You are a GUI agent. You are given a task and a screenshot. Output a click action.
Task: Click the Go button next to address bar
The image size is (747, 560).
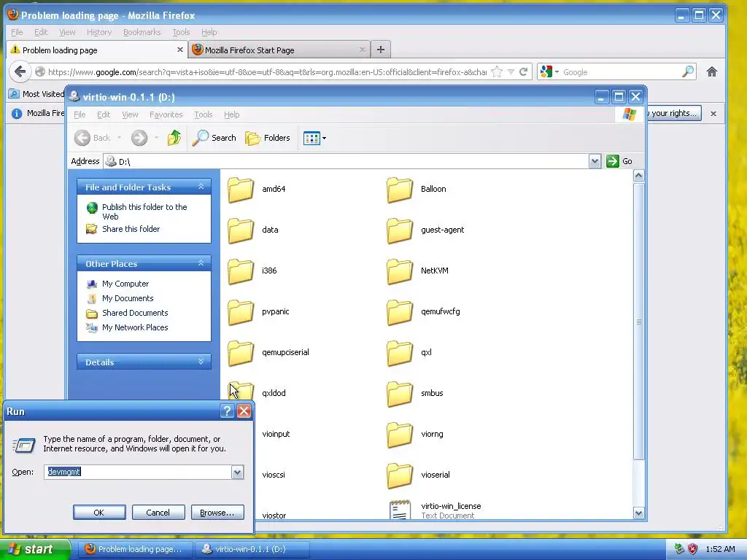tap(619, 161)
